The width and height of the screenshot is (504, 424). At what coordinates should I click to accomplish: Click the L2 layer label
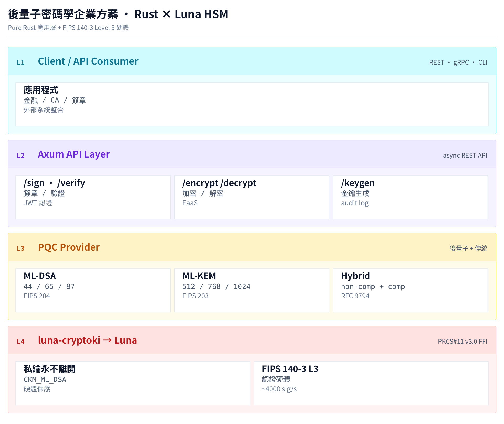point(20,156)
